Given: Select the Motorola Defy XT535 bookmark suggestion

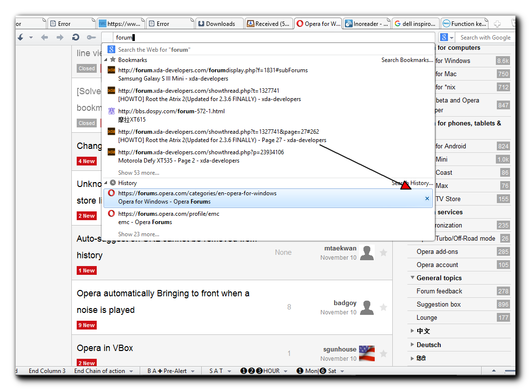Looking at the screenshot, I should pyautogui.click(x=268, y=156).
